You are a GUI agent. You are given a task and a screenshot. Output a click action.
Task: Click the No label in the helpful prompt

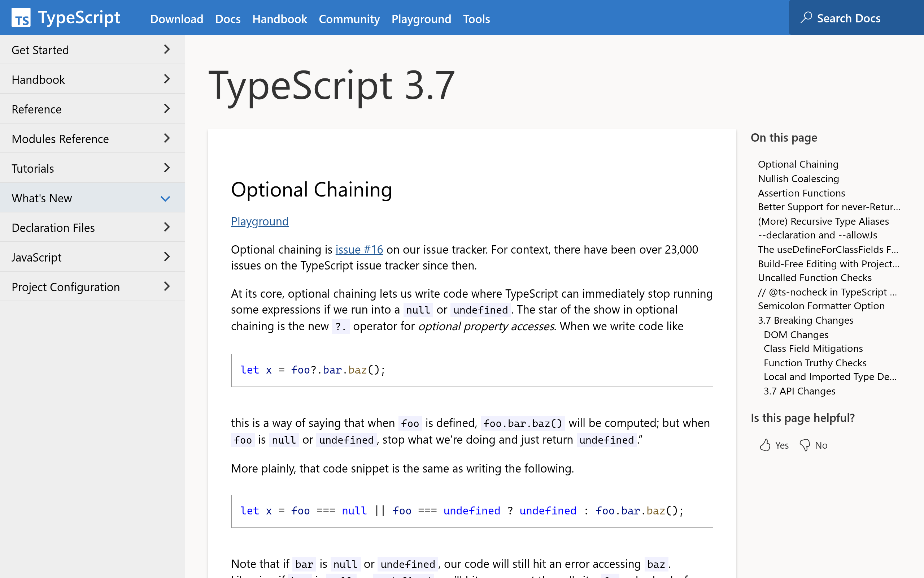tap(821, 445)
